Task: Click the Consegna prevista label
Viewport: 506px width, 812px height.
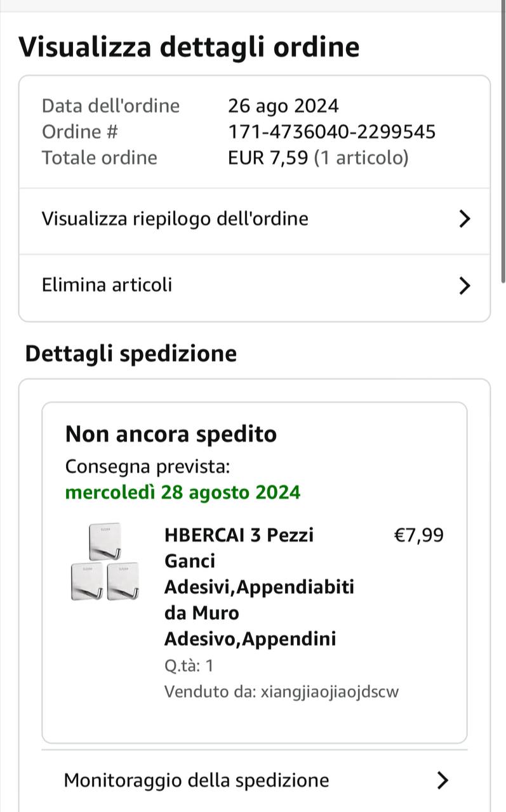Action: (x=147, y=467)
